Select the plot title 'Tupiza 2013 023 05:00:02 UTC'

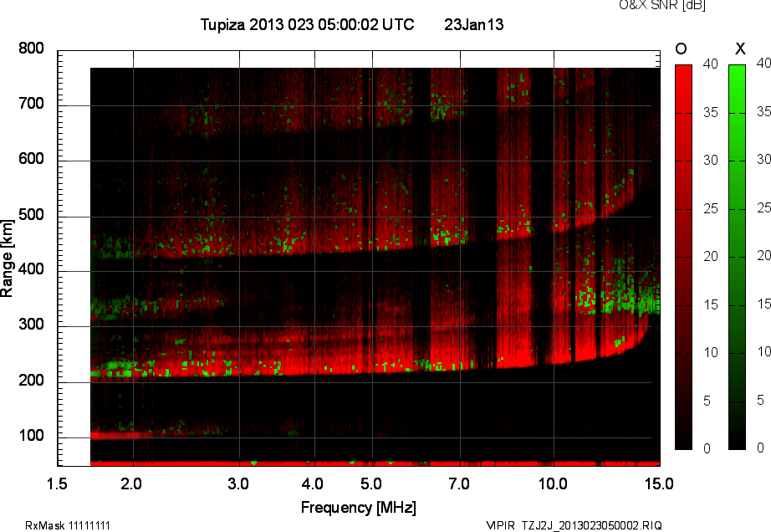click(308, 24)
